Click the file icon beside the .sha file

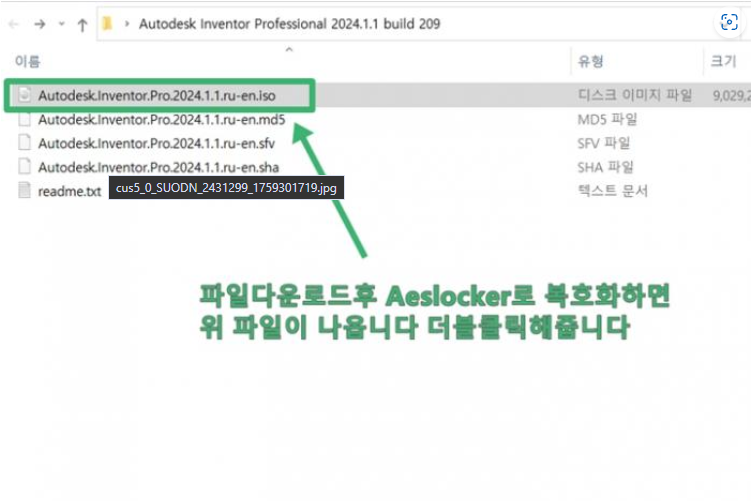click(x=25, y=167)
